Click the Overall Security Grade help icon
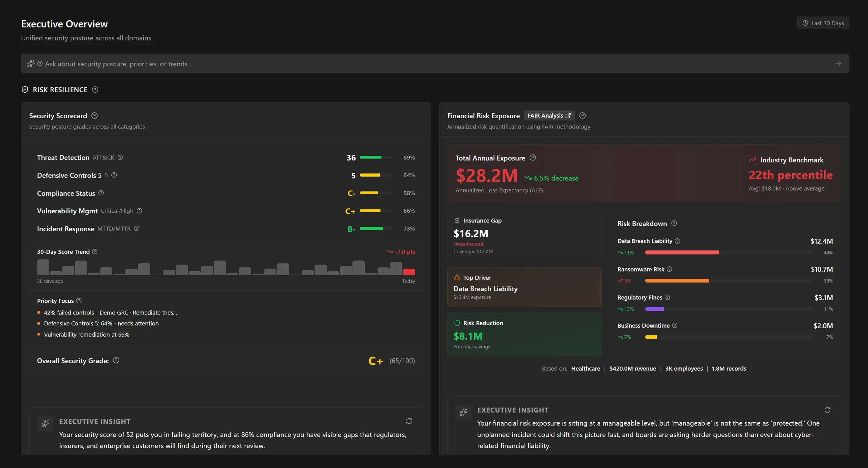This screenshot has width=868, height=468. click(x=116, y=360)
